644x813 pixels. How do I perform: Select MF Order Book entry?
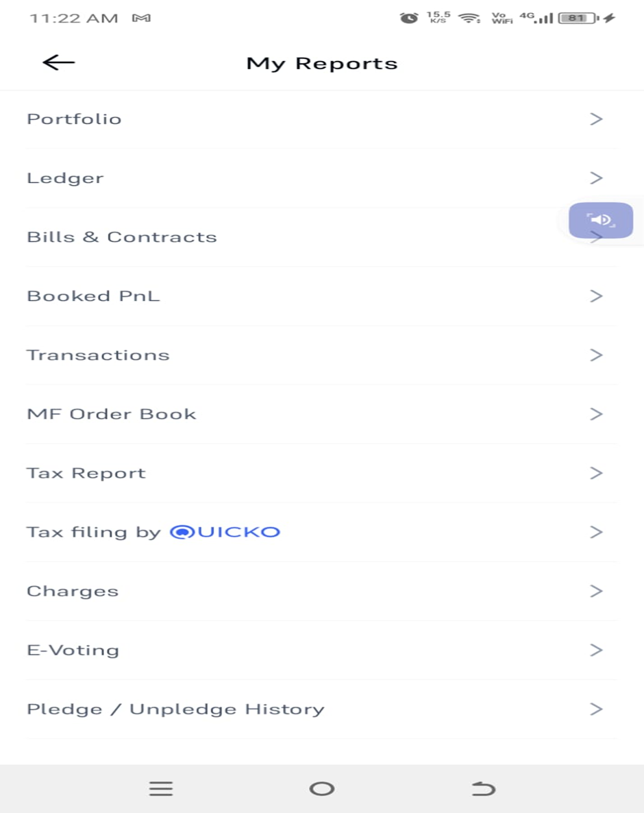(322, 414)
